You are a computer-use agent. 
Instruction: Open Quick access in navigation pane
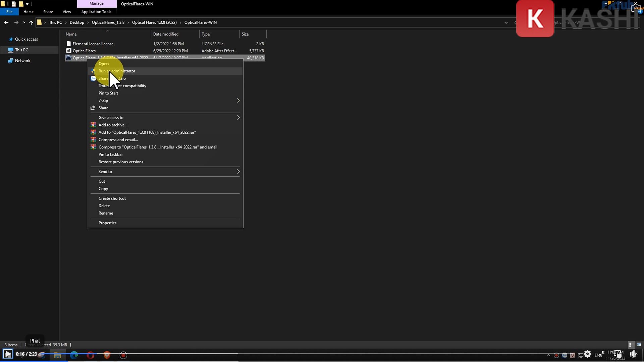click(26, 39)
